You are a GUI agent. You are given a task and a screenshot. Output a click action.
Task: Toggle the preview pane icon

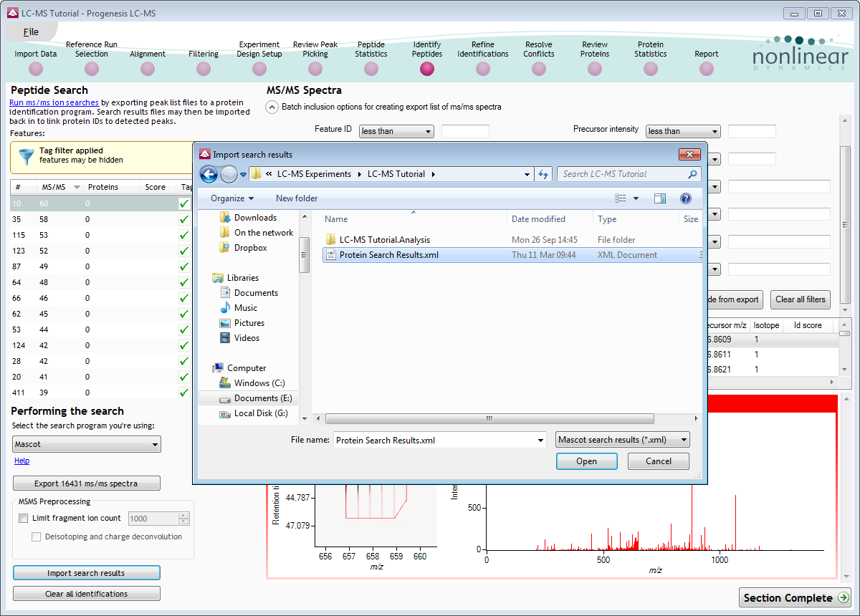[x=660, y=198]
